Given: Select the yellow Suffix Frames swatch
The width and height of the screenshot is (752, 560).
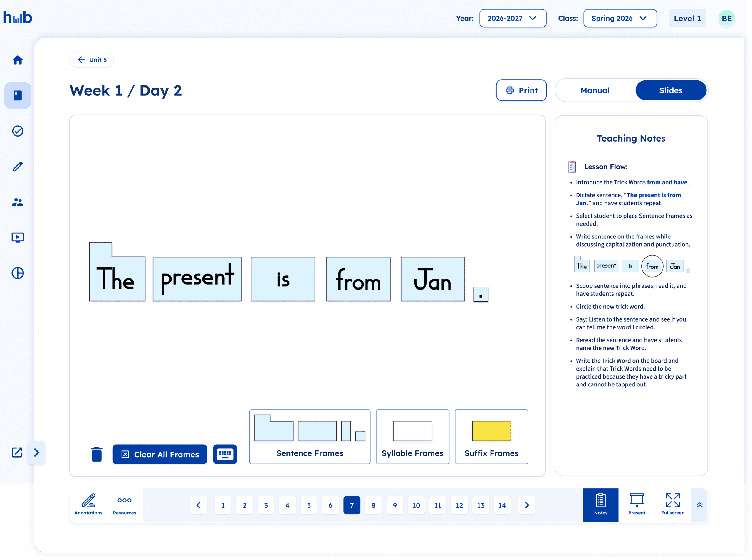Looking at the screenshot, I should coord(491,431).
